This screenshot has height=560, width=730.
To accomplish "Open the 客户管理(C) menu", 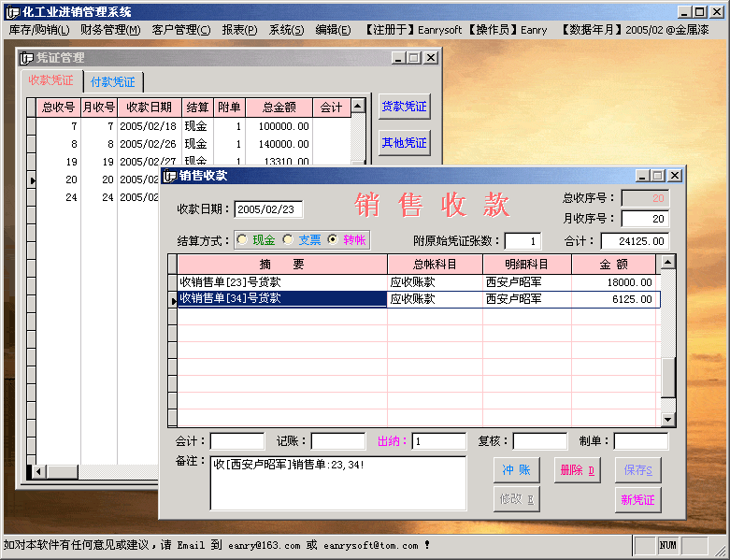I will [181, 30].
